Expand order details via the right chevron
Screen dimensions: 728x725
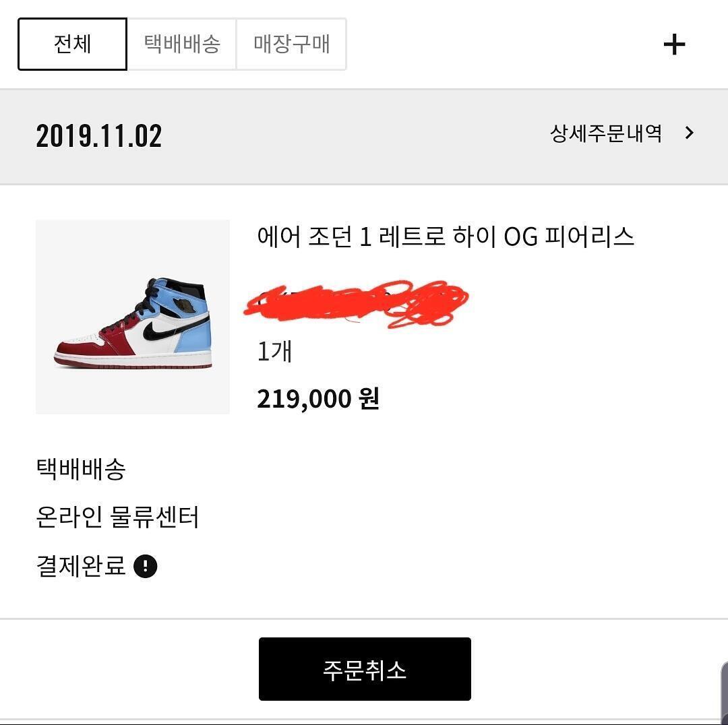(689, 133)
